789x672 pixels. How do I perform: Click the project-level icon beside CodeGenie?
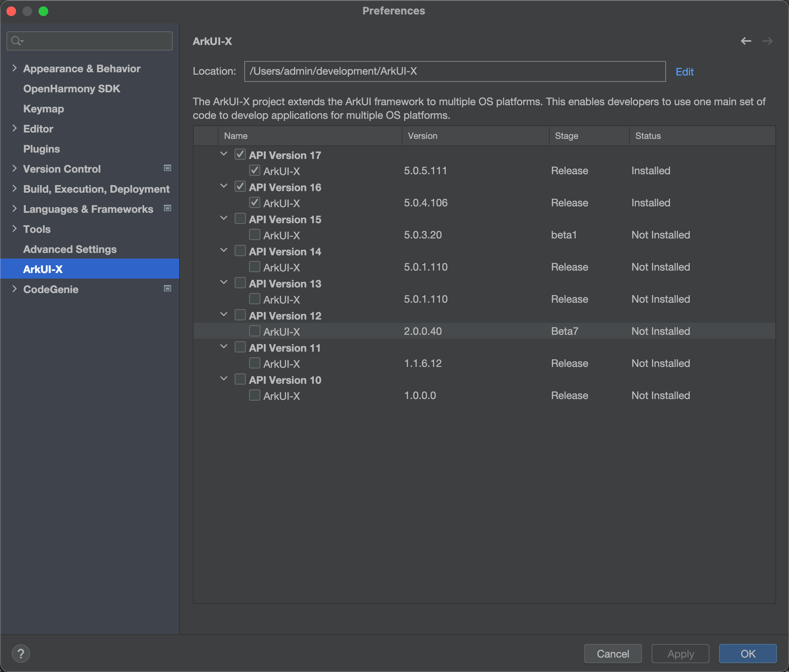[168, 289]
